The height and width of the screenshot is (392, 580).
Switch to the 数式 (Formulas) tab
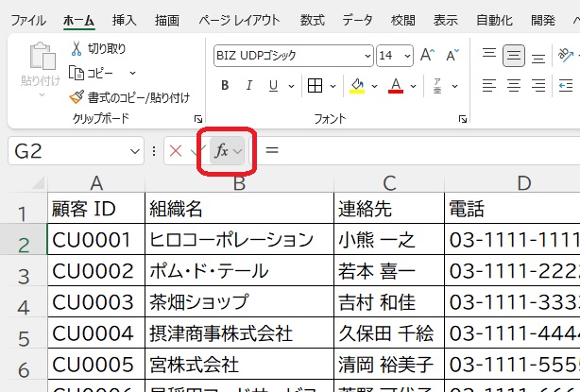pos(312,19)
